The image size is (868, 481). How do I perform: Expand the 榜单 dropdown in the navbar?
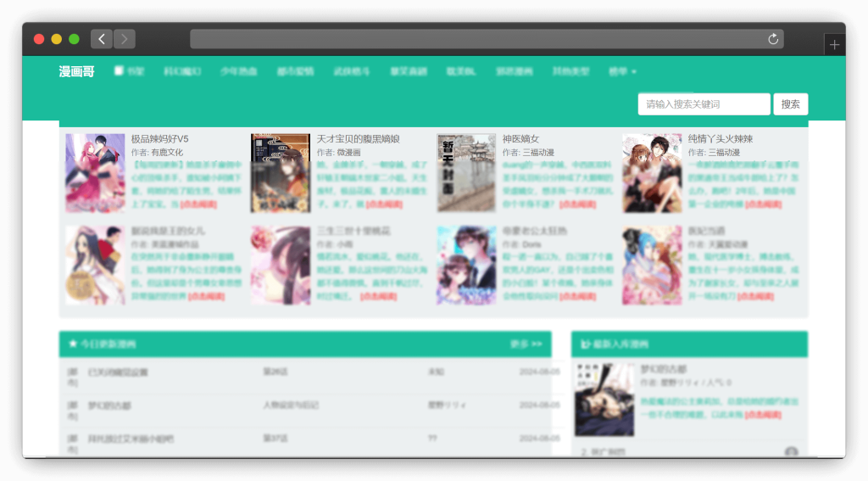[x=622, y=71]
